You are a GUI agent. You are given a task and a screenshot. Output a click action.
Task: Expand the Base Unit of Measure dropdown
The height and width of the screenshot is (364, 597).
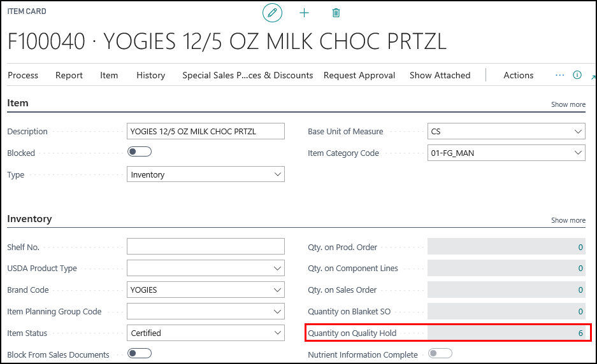[507, 132]
